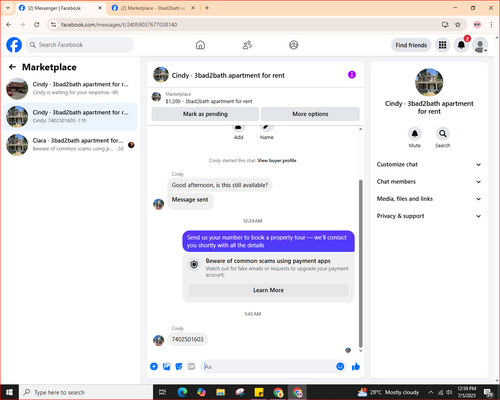Open a new browser tab
The height and width of the screenshot is (400, 500).
pyautogui.click(x=207, y=8)
